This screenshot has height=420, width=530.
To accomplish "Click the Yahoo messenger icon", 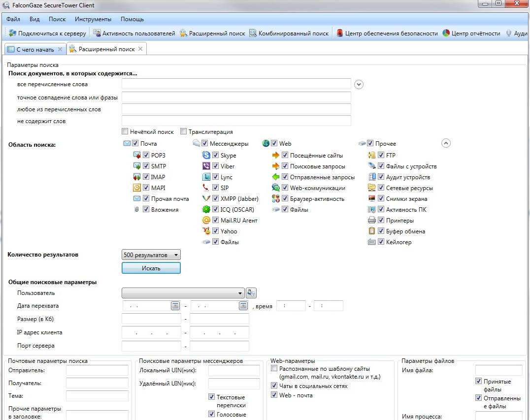I will (x=206, y=231).
